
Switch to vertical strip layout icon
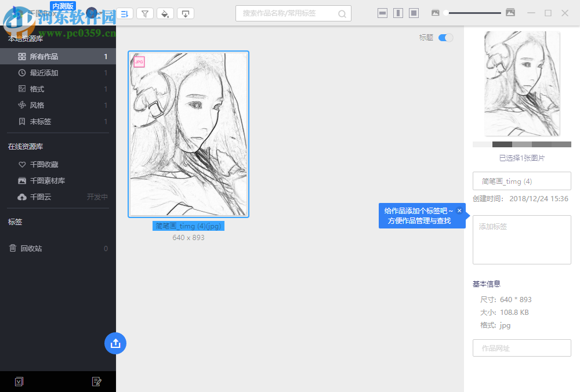(x=398, y=13)
